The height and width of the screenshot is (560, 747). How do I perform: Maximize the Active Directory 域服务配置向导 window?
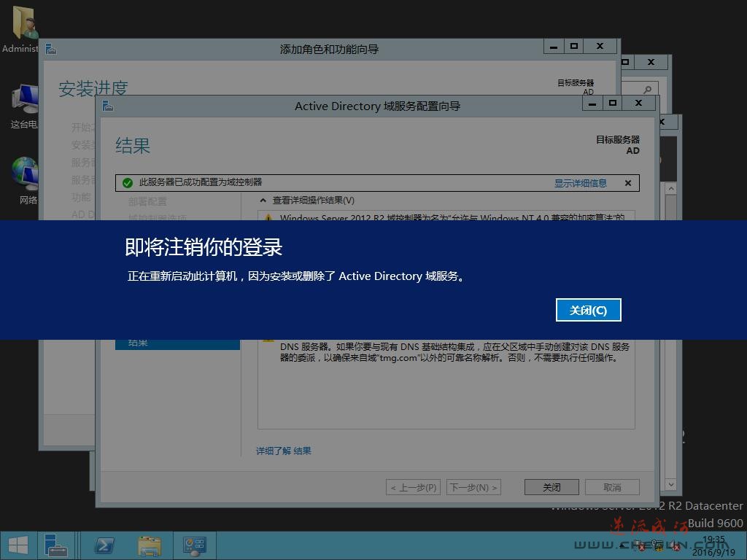tap(613, 104)
